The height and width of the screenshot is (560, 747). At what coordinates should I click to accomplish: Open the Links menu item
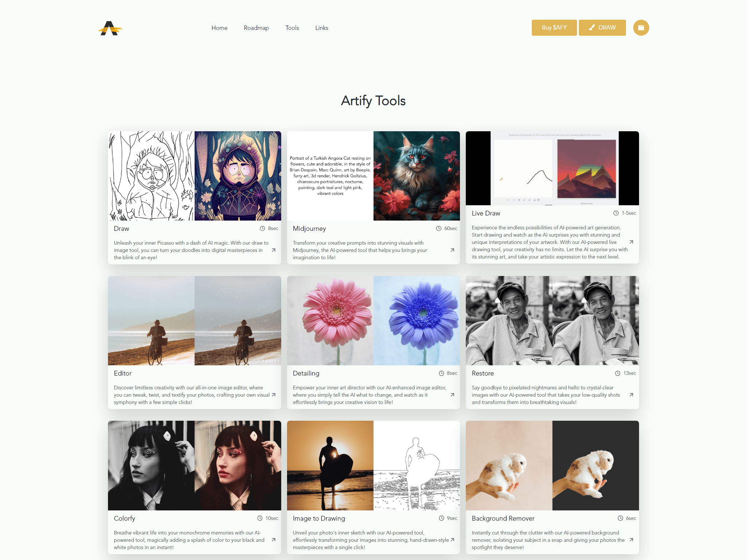point(321,28)
